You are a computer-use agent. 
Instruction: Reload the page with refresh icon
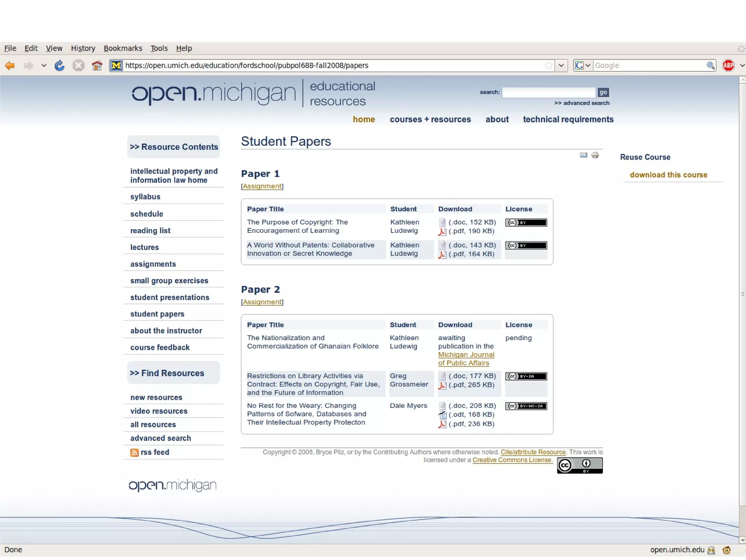tap(59, 66)
